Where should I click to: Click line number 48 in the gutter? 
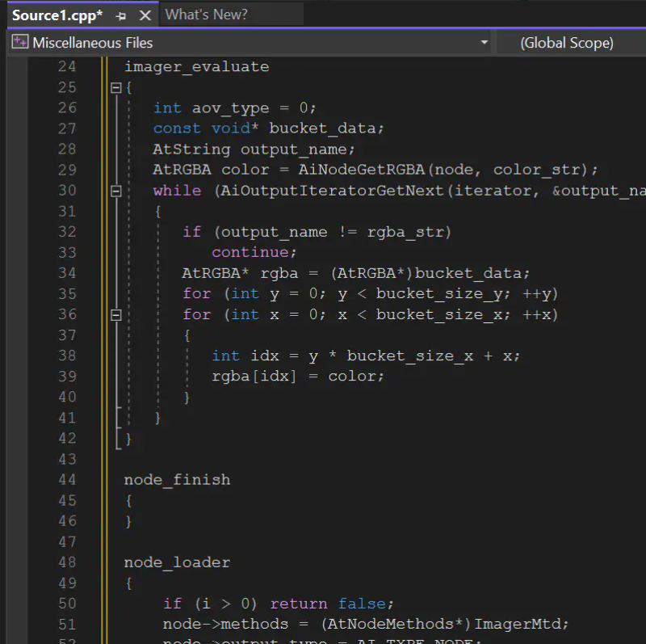[x=67, y=562]
